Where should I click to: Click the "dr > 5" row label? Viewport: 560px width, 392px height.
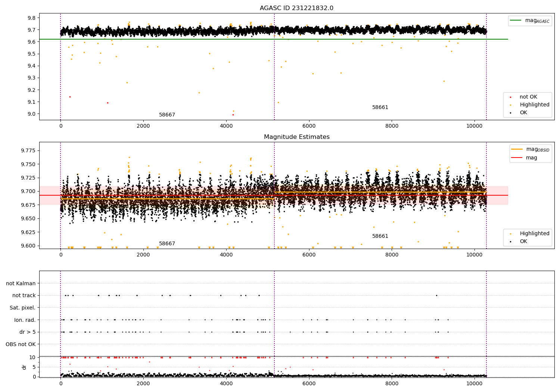click(x=28, y=332)
